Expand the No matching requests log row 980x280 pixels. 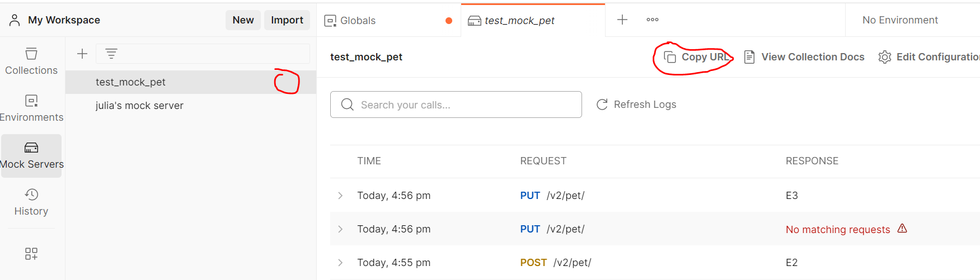click(x=340, y=229)
